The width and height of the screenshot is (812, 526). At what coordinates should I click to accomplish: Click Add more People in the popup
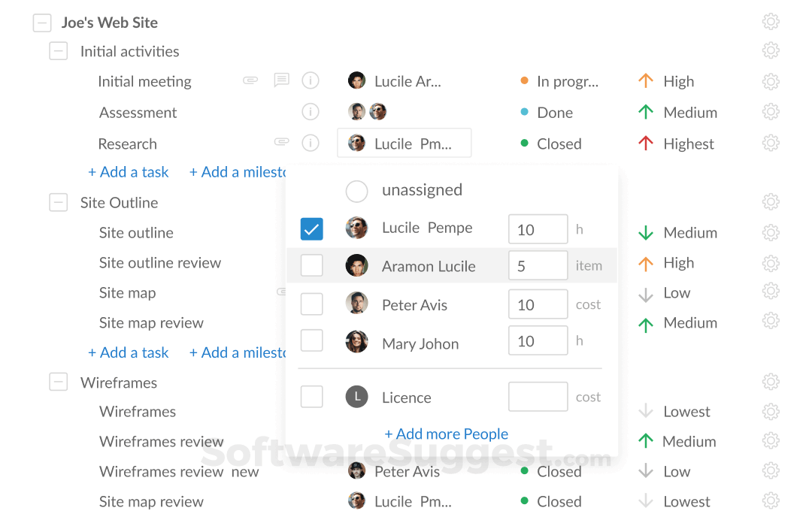[x=447, y=434]
